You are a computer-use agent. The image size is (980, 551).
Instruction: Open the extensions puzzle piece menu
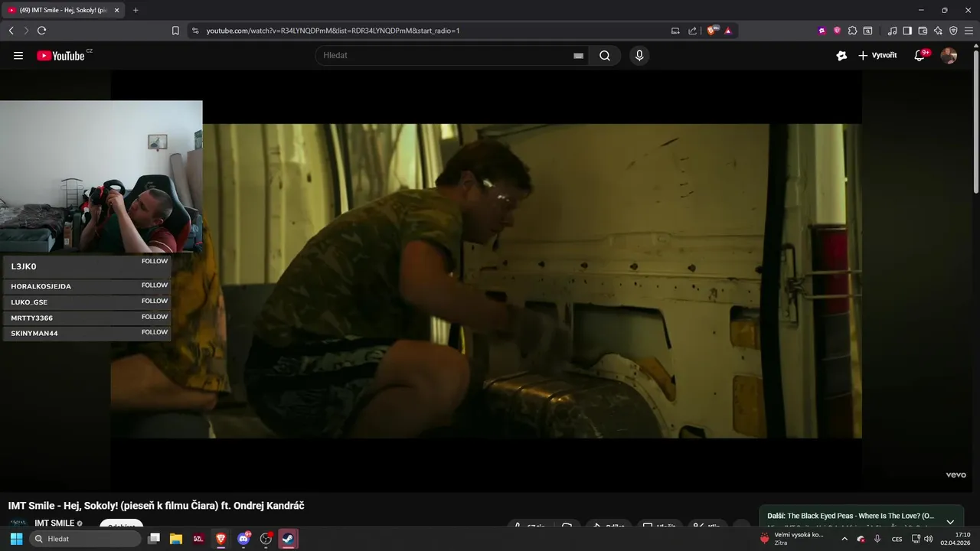click(852, 31)
